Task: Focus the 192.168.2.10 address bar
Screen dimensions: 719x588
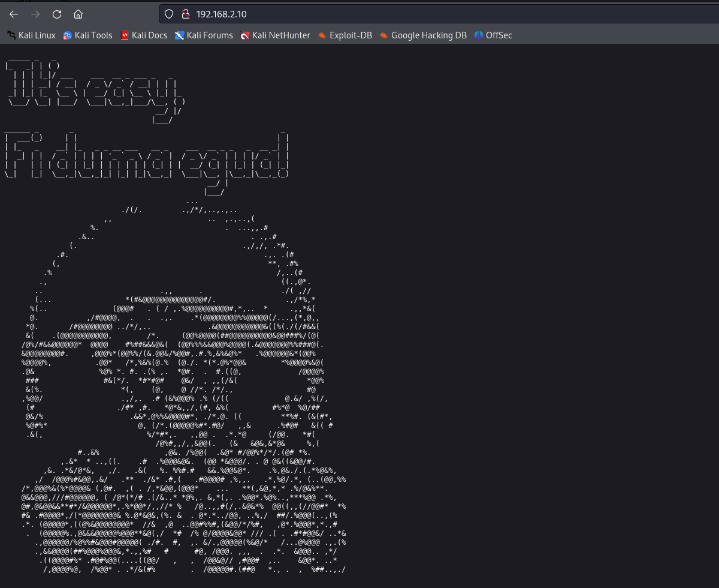Action: [x=359, y=14]
